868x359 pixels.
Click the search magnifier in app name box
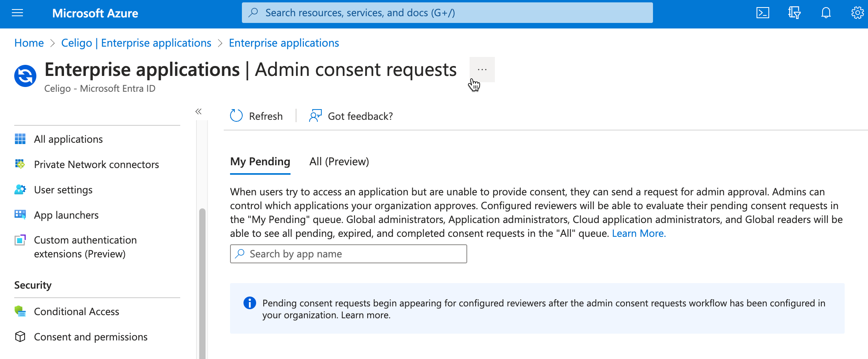(240, 254)
